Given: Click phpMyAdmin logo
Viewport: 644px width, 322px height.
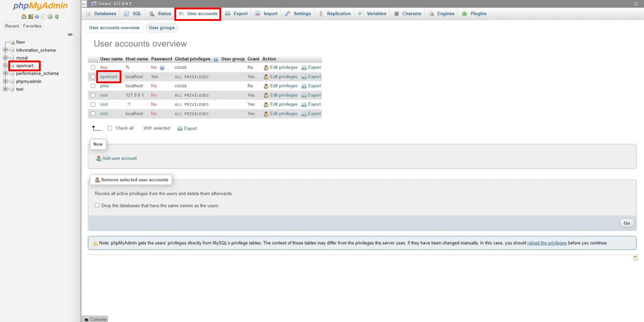Looking at the screenshot, I should click(x=40, y=6).
